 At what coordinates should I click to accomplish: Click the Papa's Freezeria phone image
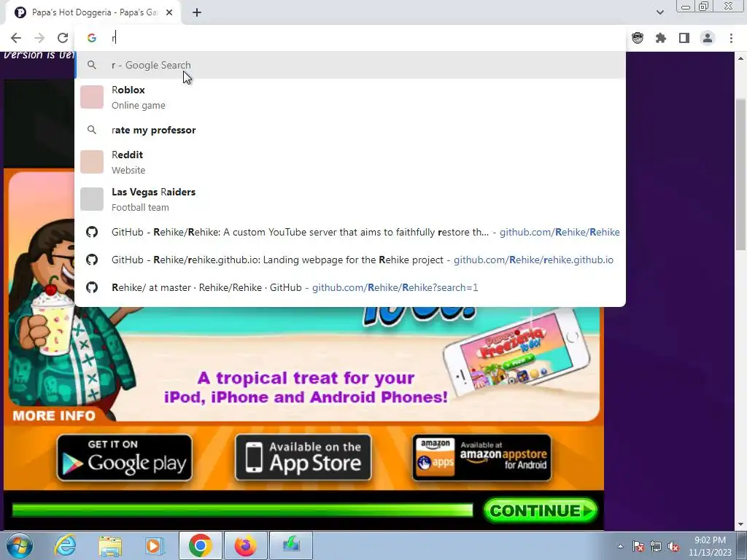pos(517,354)
